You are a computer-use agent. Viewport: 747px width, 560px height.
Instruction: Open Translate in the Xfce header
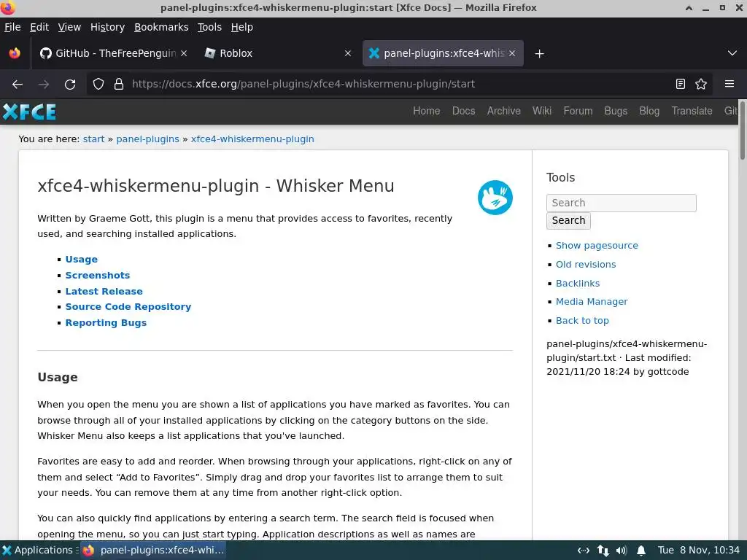click(692, 111)
